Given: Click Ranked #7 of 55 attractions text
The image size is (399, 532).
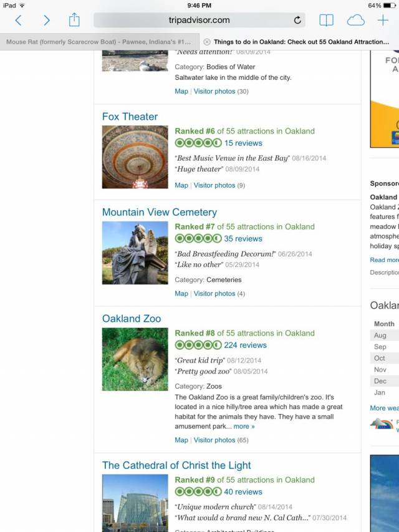Looking at the screenshot, I should tap(244, 226).
